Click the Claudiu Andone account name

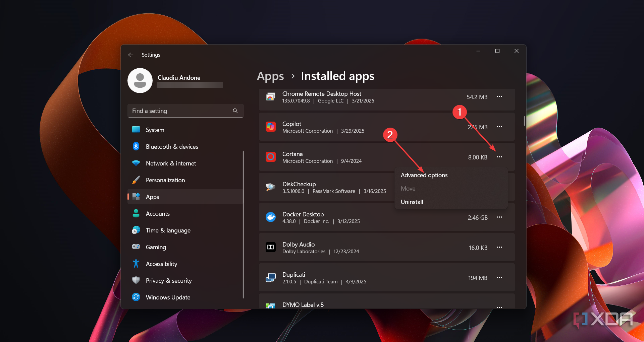[x=179, y=78]
